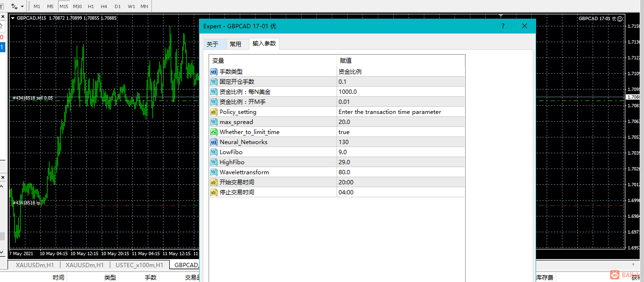Edit the Wavelettransform value 80.0
Image resolution: width=644 pixels, height=282 pixels.
click(401, 172)
